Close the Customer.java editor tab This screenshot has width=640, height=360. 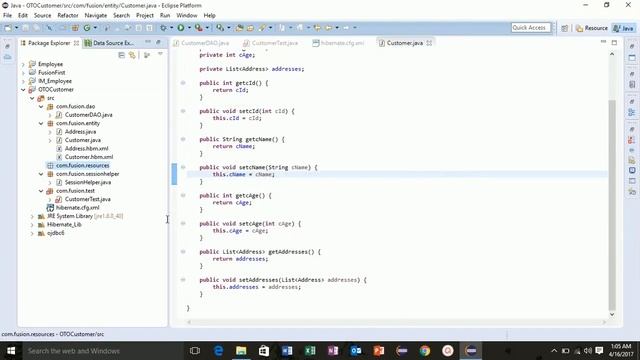[x=429, y=43]
